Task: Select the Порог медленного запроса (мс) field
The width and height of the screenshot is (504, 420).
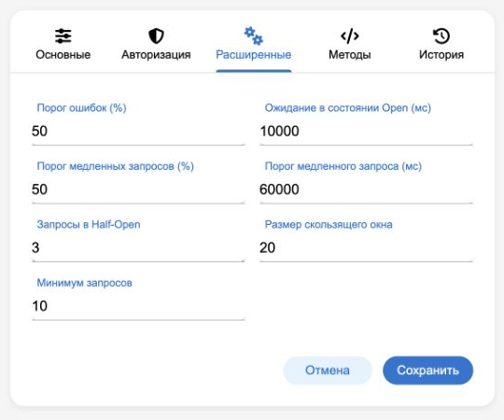Action: [366, 189]
